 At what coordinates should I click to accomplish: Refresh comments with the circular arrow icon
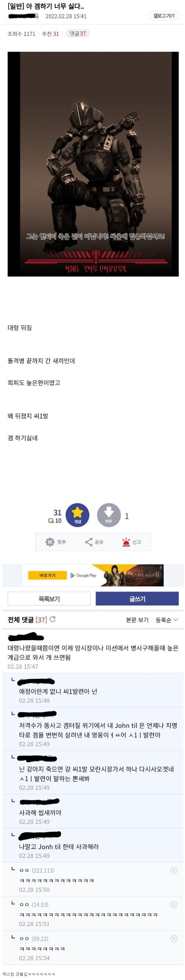tap(53, 619)
